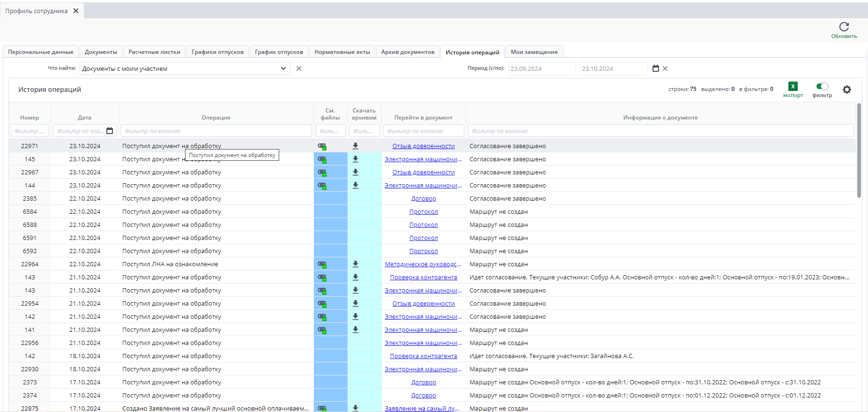Expand the Что найти dropdown
868x412 pixels.
click(283, 68)
